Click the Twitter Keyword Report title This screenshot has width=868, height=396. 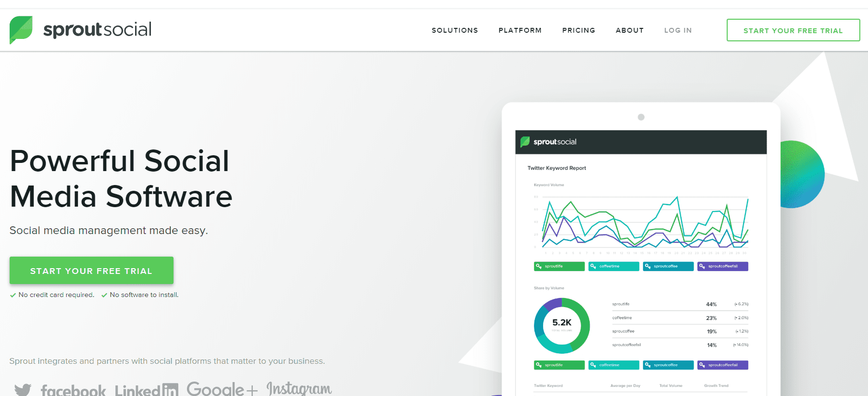[557, 168]
